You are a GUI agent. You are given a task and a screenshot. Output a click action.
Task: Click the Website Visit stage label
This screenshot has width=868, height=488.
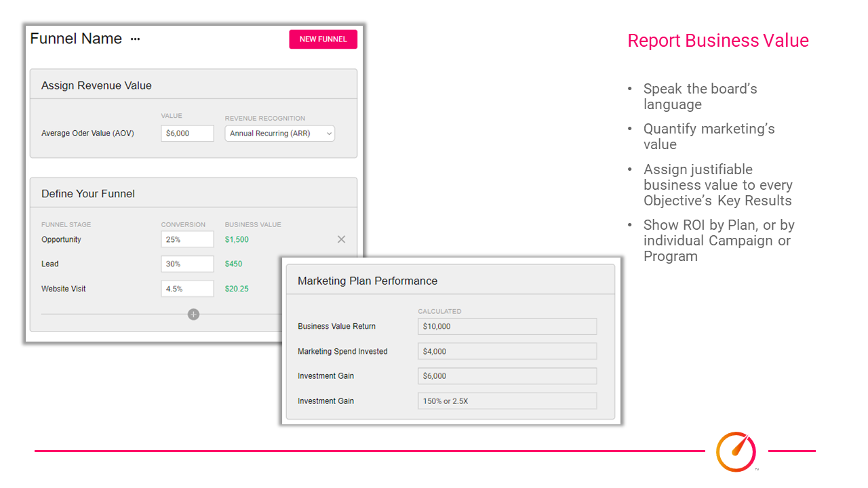pos(64,289)
